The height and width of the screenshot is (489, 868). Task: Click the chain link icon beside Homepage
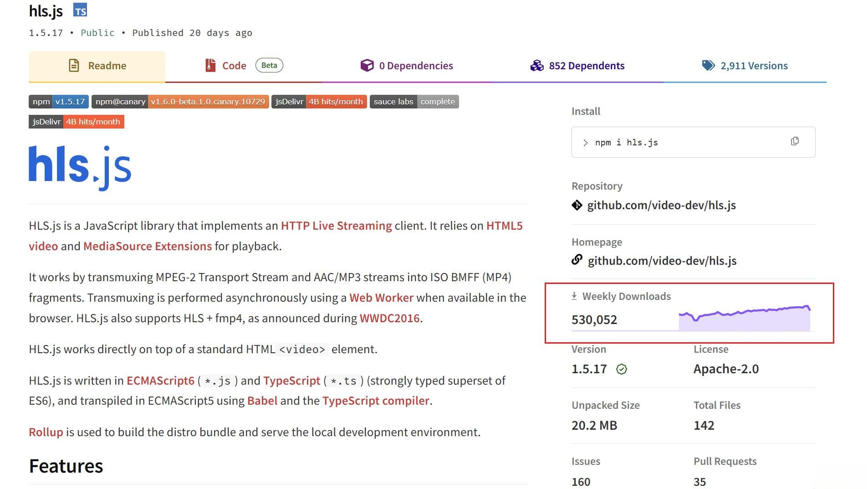(x=577, y=260)
